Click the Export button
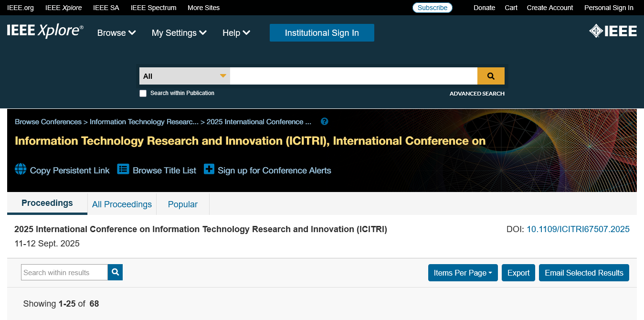 click(x=518, y=273)
